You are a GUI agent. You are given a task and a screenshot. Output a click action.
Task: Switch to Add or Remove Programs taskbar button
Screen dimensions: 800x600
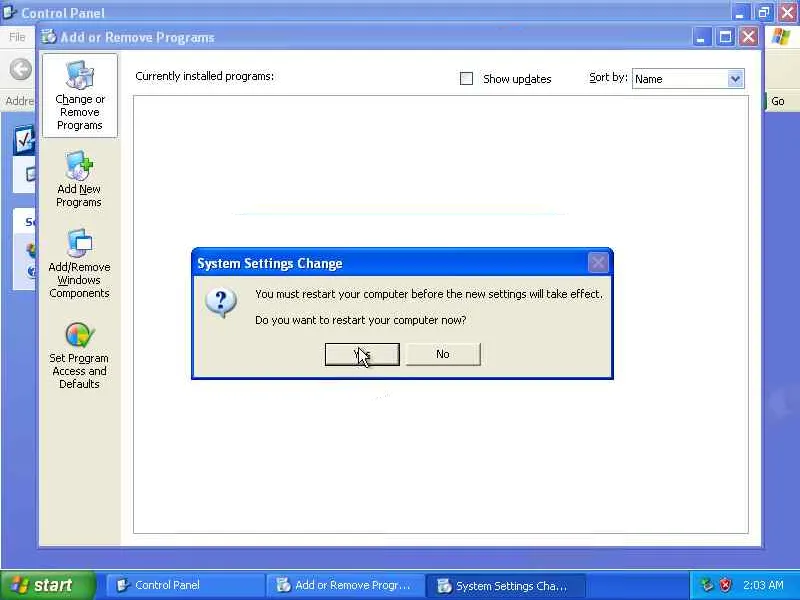(x=345, y=585)
